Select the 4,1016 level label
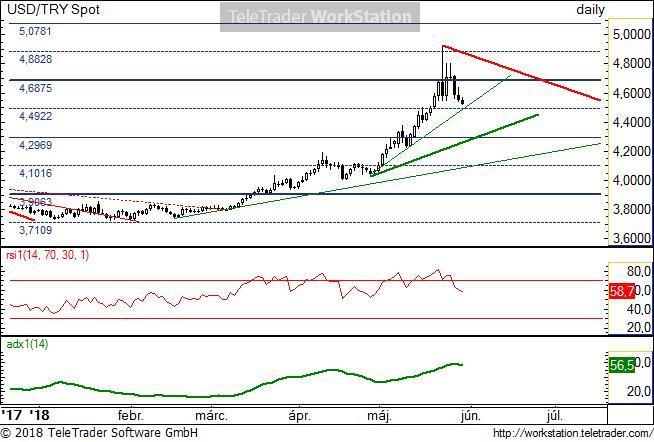The width and height of the screenshot is (654, 442). click(x=35, y=173)
